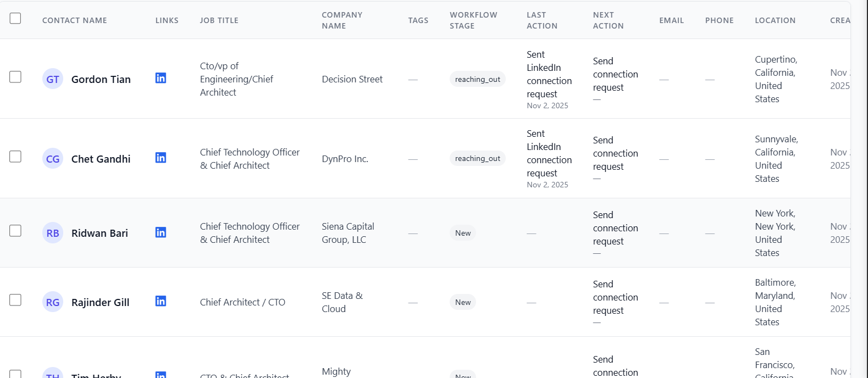Open Chet Gandhi's LinkedIn profile icon
This screenshot has width=868, height=378.
pos(161,158)
